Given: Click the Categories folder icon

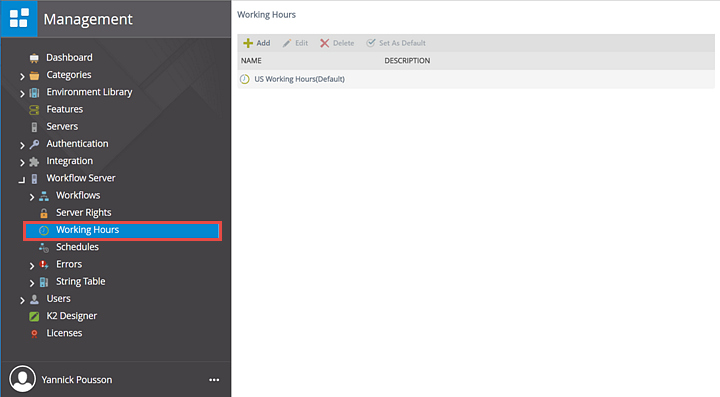Looking at the screenshot, I should point(34,75).
